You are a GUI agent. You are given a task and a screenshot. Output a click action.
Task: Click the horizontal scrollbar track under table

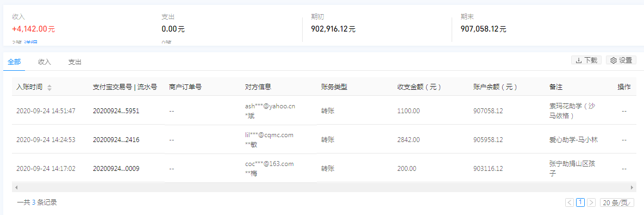(x=324, y=187)
